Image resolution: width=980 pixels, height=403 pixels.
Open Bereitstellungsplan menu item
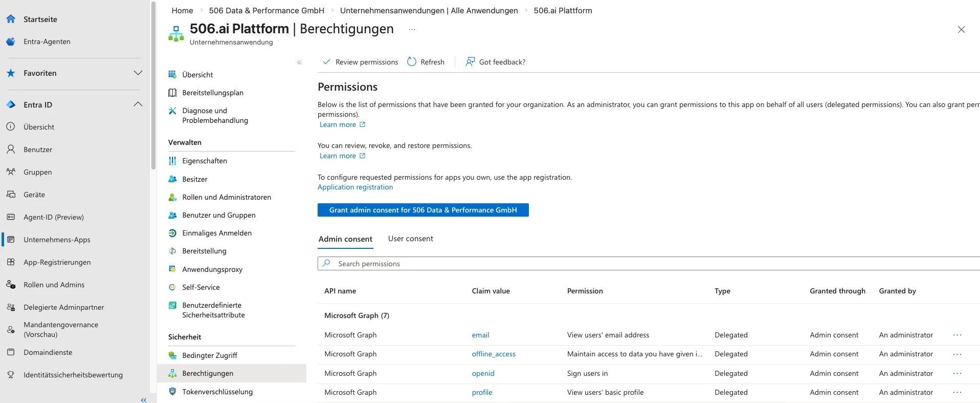[x=213, y=93]
